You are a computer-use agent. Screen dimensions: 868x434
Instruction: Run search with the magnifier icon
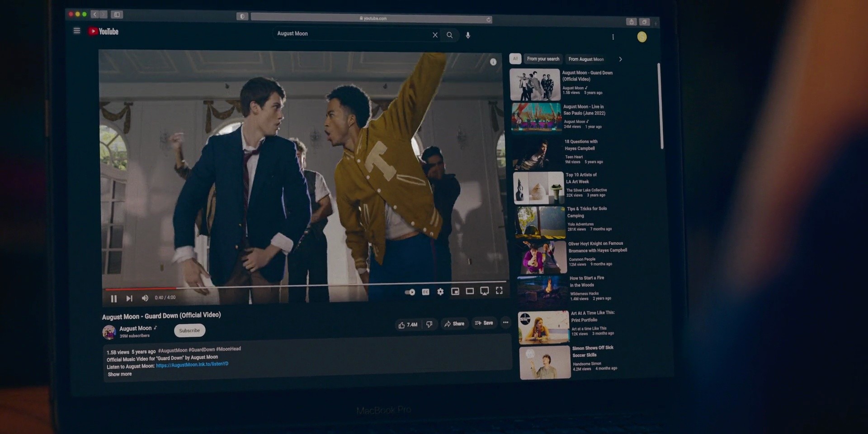(x=449, y=35)
